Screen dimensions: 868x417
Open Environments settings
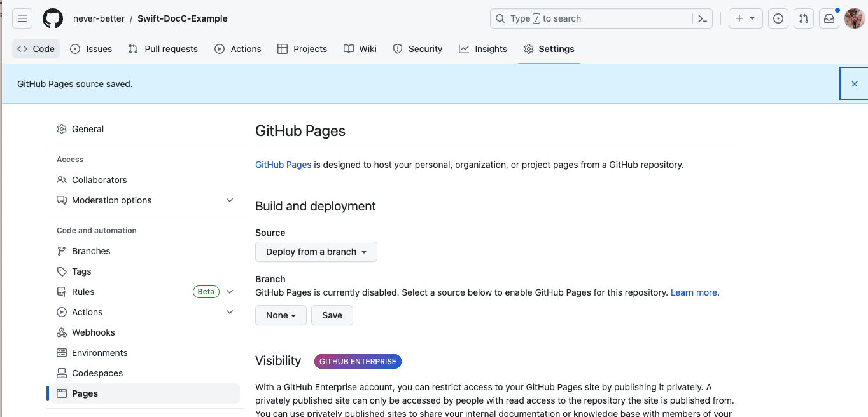(145, 353)
